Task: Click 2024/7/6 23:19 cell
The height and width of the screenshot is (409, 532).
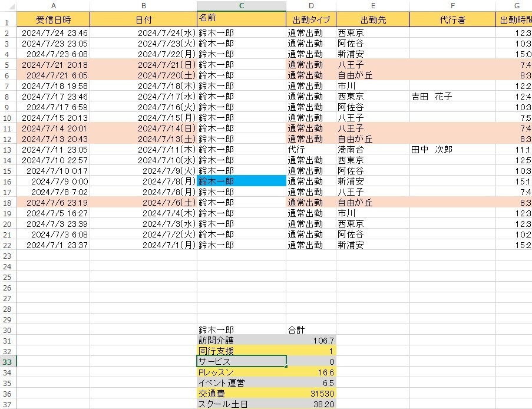Action: [x=53, y=203]
